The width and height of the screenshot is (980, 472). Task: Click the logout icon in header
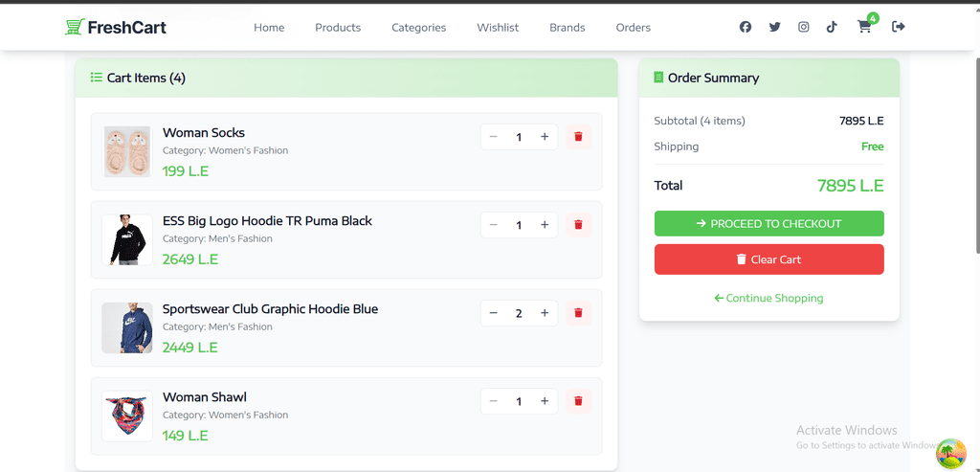tap(898, 26)
